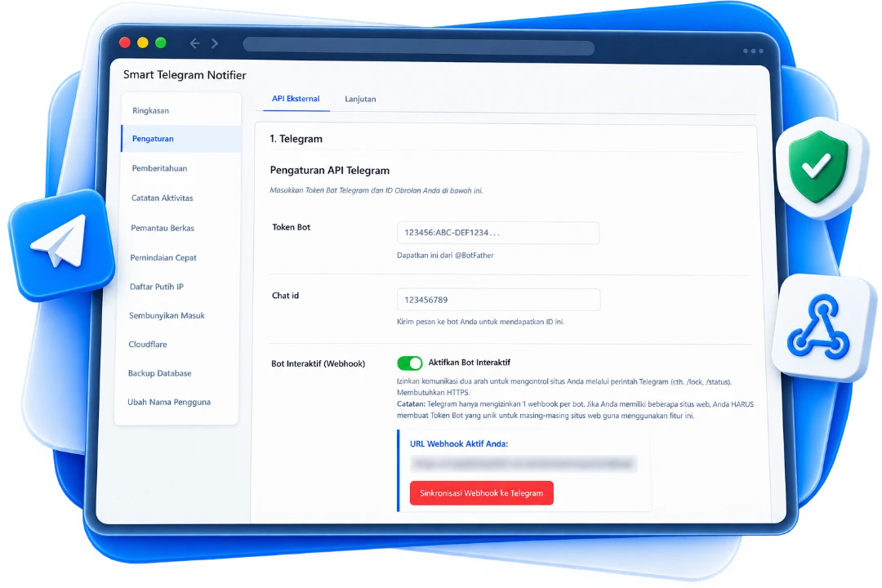Viewport: 882px width, 588px height.
Task: Open Ringkasan in the sidebar
Action: 180,110
